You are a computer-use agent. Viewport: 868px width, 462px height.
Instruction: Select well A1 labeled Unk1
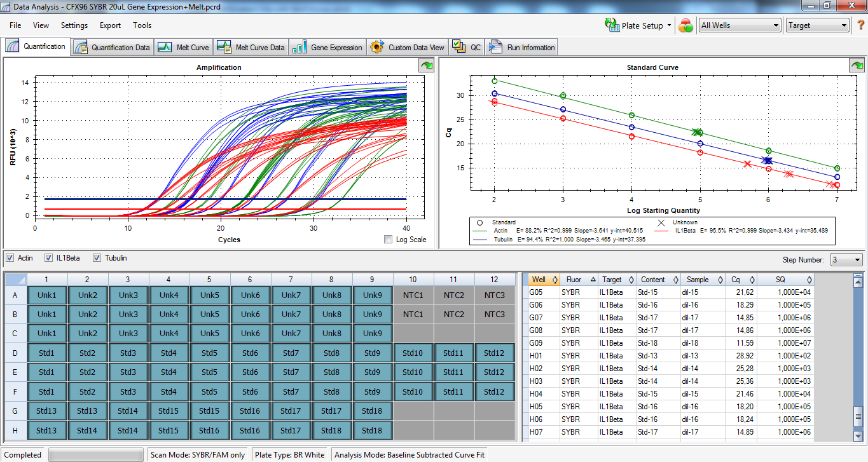point(47,296)
